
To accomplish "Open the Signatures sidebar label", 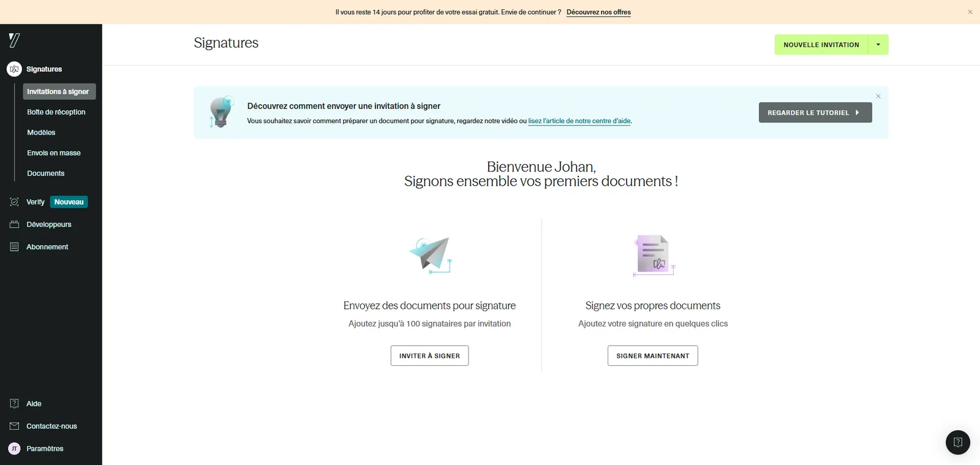I will 44,69.
